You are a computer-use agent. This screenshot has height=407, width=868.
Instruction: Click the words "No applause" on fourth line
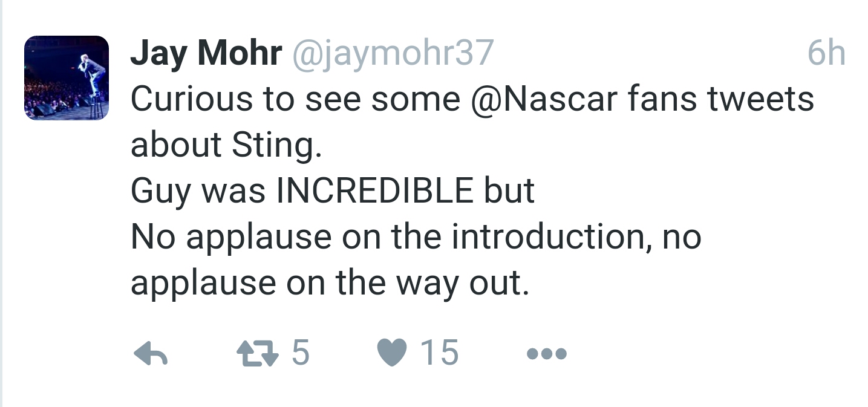coord(230,237)
